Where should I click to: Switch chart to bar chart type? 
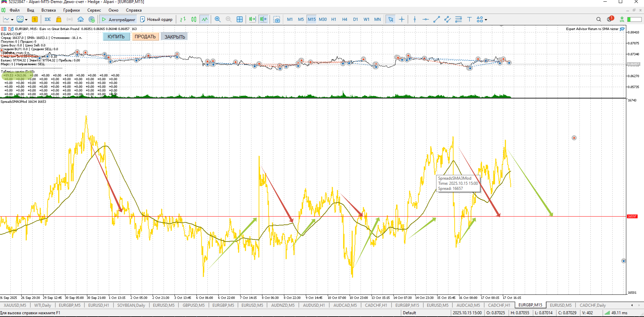click(183, 19)
